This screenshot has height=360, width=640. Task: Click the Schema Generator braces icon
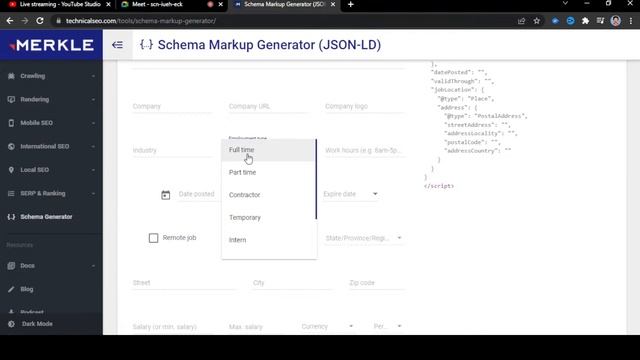11,217
